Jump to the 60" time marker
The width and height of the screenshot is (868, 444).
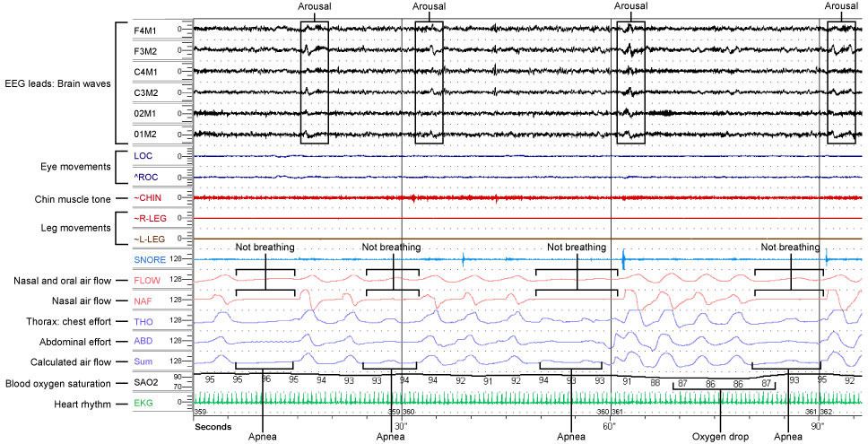tap(610, 426)
